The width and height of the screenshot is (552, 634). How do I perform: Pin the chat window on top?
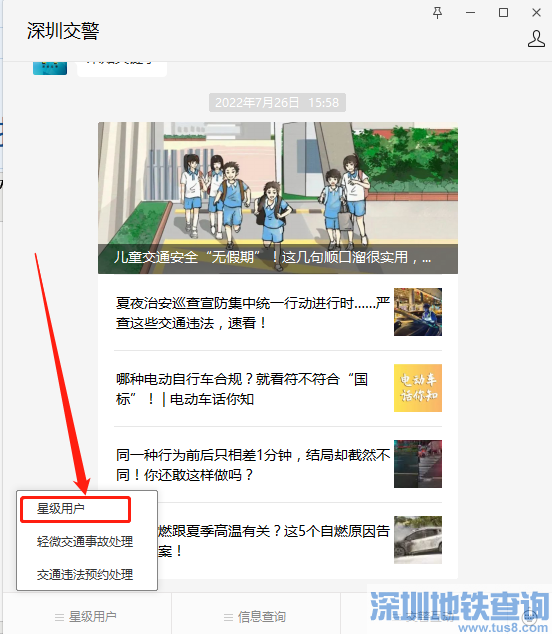coord(437,13)
